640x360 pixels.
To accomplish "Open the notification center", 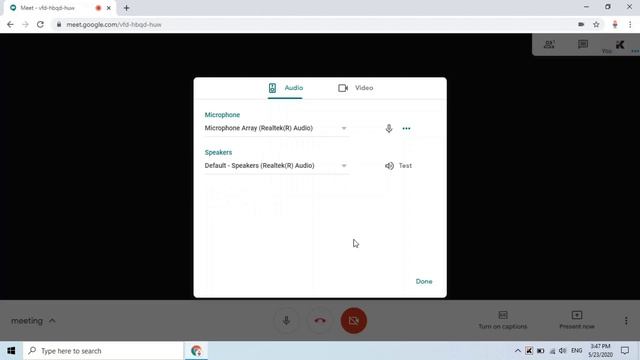I will (x=625, y=351).
